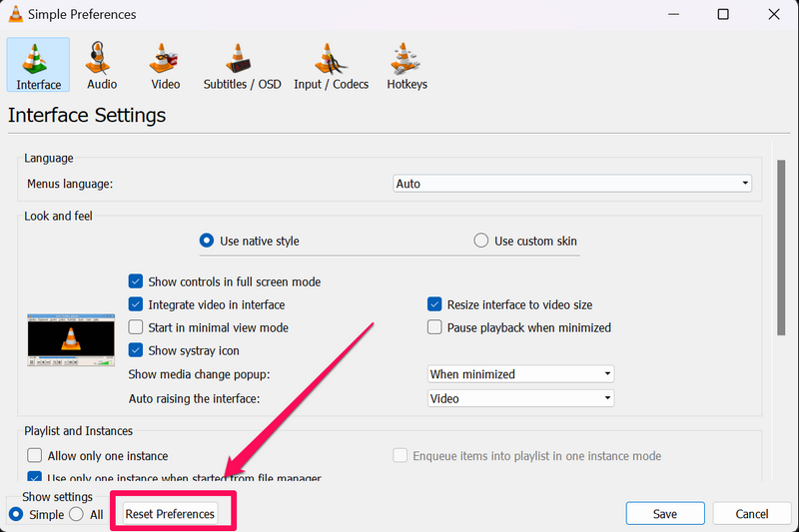The image size is (799, 532).
Task: Enable Pause playback when minimized
Action: tap(434, 327)
